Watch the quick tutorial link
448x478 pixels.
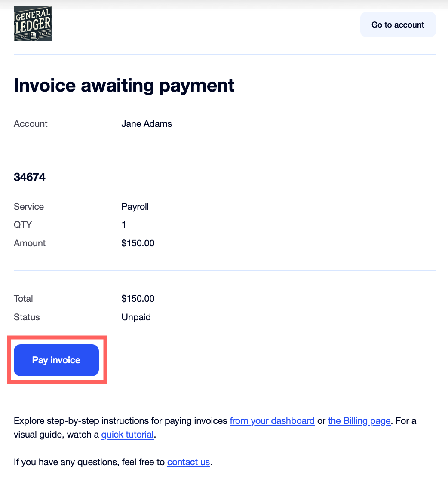coord(127,435)
